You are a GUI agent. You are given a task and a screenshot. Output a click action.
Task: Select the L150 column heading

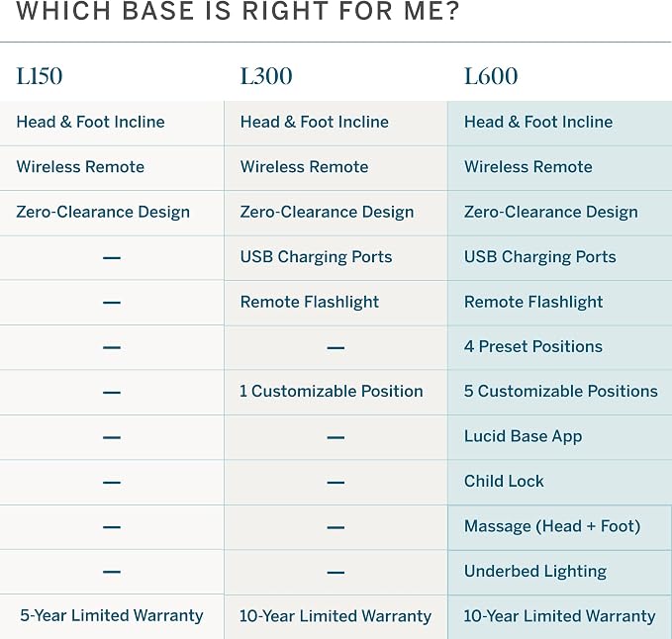coord(40,76)
